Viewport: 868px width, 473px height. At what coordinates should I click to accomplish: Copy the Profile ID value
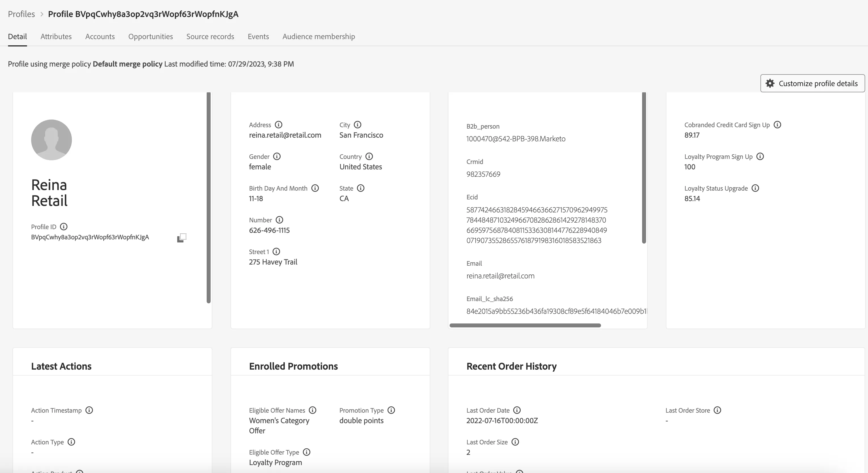click(182, 238)
